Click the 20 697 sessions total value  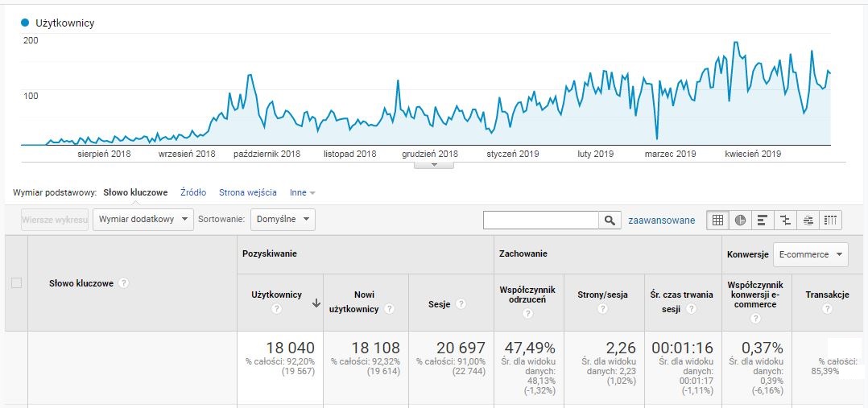461,348
